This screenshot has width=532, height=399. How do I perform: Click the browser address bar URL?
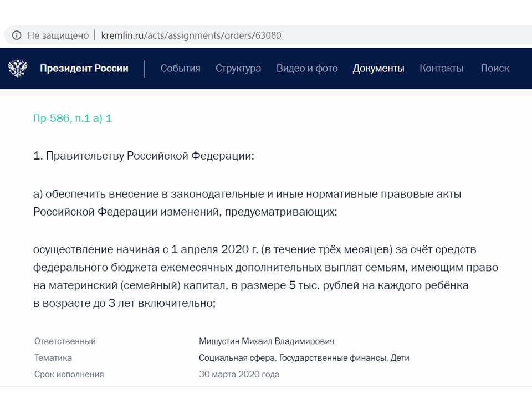tap(191, 34)
